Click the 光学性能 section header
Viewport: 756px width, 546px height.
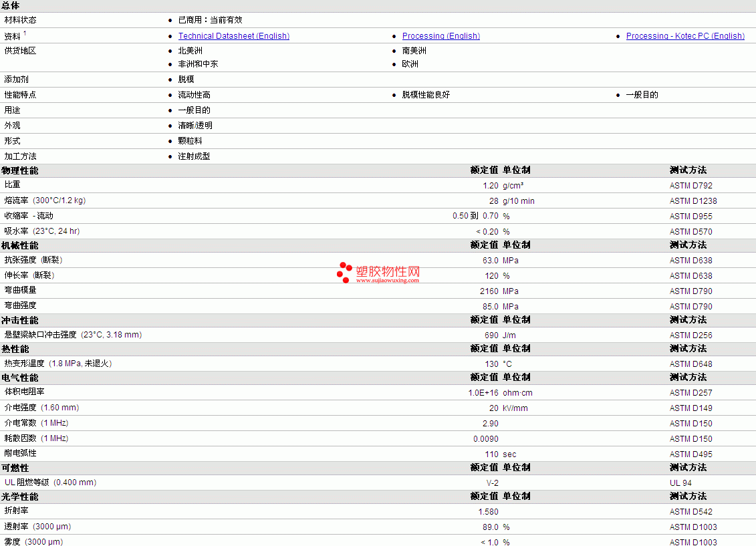(x=20, y=497)
